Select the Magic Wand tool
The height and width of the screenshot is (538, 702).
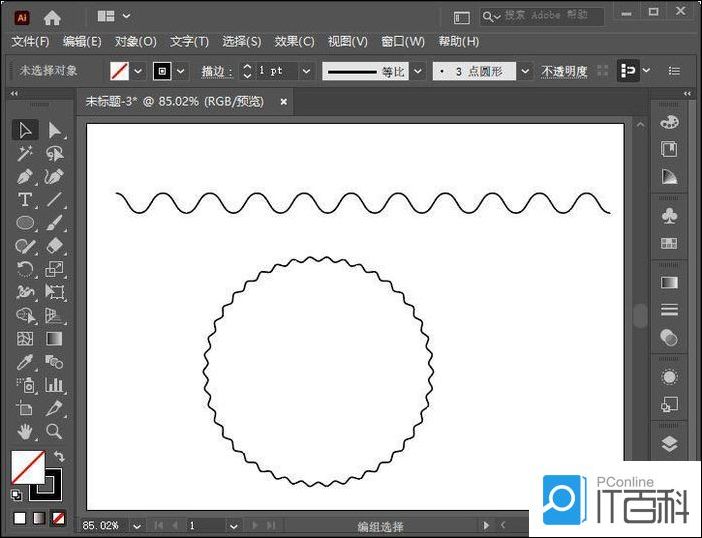pos(25,154)
